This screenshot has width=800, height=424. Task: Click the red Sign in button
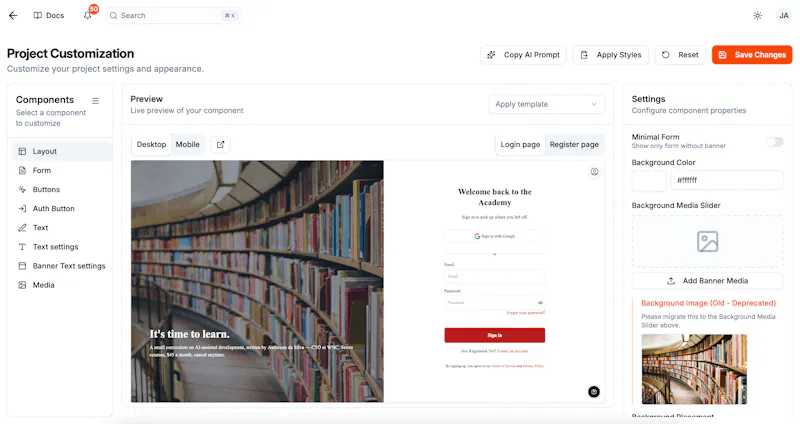tap(494, 335)
